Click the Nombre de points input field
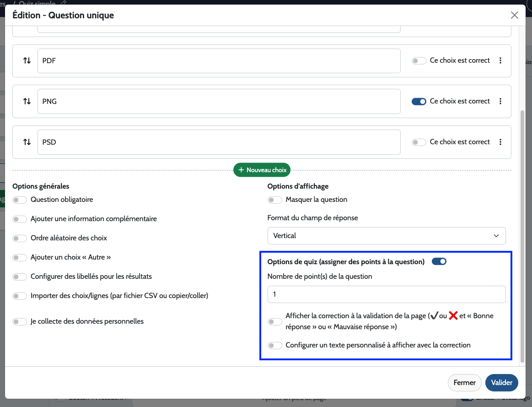The image size is (532, 407). (x=386, y=294)
